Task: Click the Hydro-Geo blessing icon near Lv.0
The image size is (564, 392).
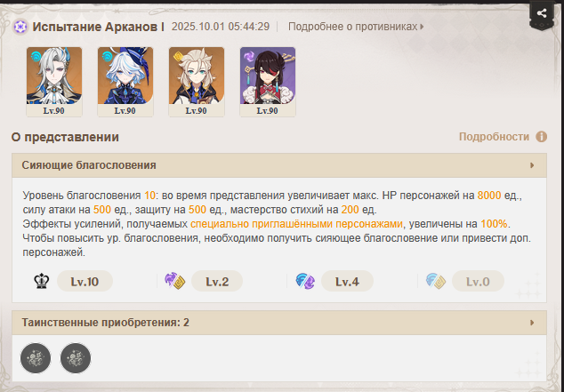Action: point(436,281)
